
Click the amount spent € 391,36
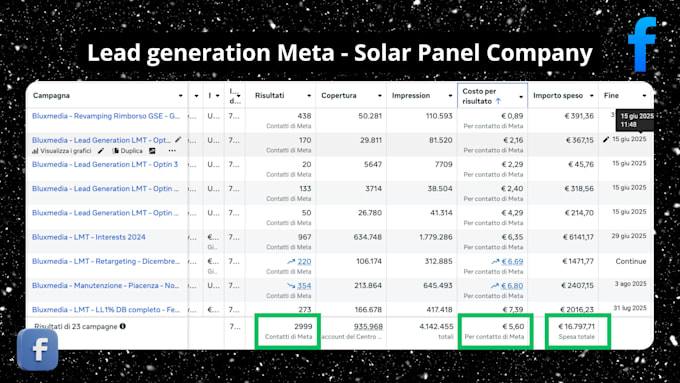(579, 116)
